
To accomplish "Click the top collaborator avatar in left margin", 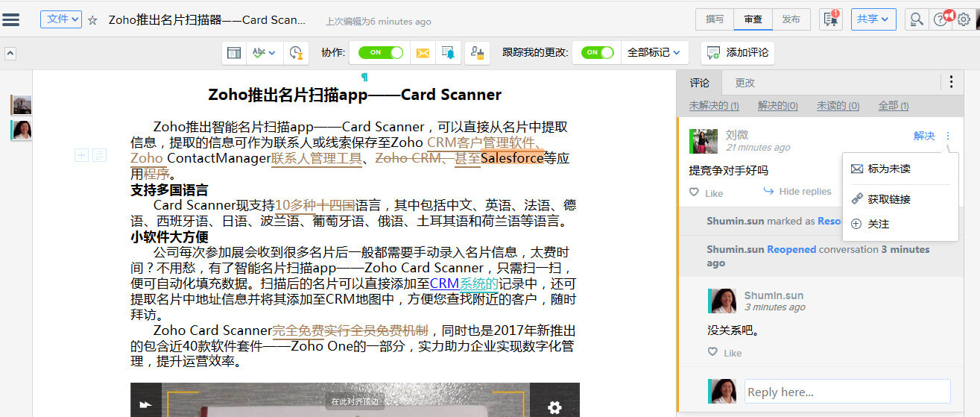I will tap(22, 104).
